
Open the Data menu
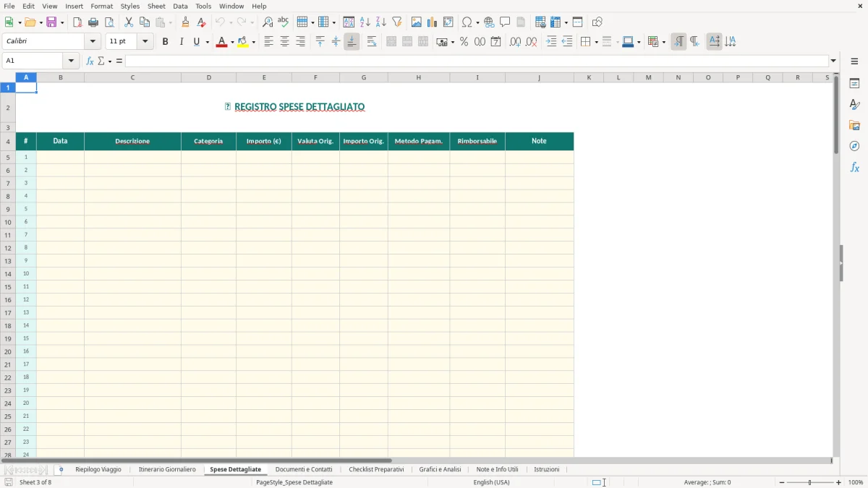tap(180, 6)
